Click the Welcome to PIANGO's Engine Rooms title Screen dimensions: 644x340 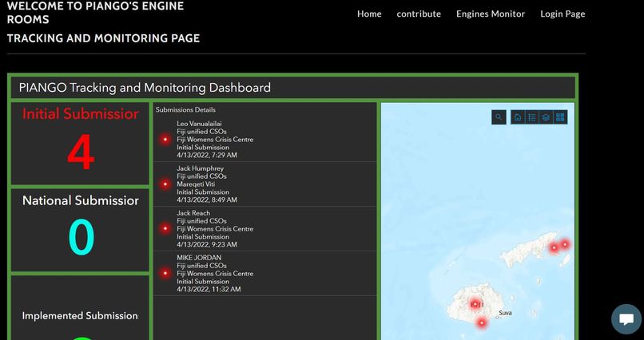(95, 13)
